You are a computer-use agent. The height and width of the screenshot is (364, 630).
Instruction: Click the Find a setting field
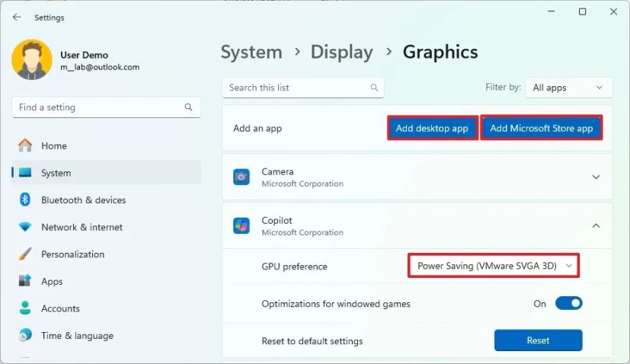107,107
